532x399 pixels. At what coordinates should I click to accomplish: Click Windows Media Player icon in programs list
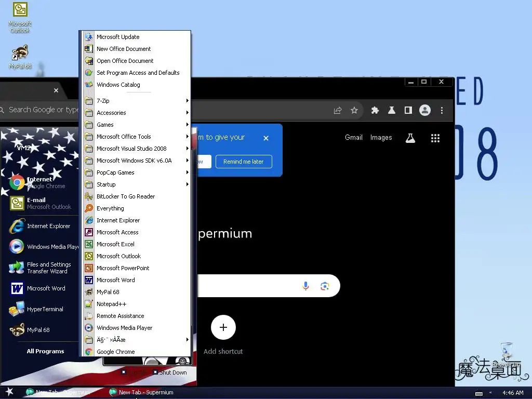89,328
